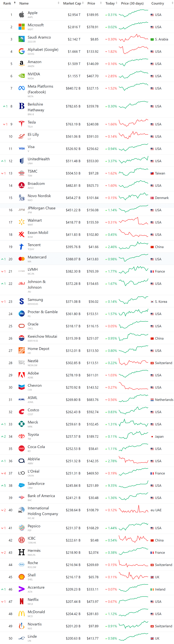
Task: Sort the table by Price header
Action: click(91, 3)
